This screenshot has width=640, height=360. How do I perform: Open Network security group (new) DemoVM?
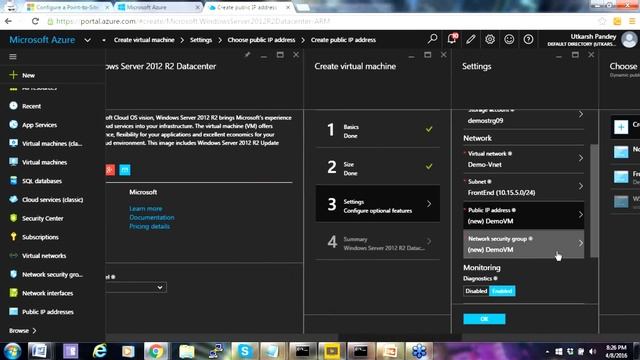pyautogui.click(x=524, y=244)
